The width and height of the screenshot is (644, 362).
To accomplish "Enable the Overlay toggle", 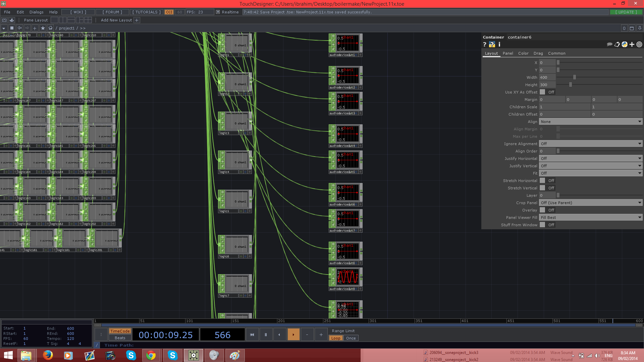I will pos(542,210).
